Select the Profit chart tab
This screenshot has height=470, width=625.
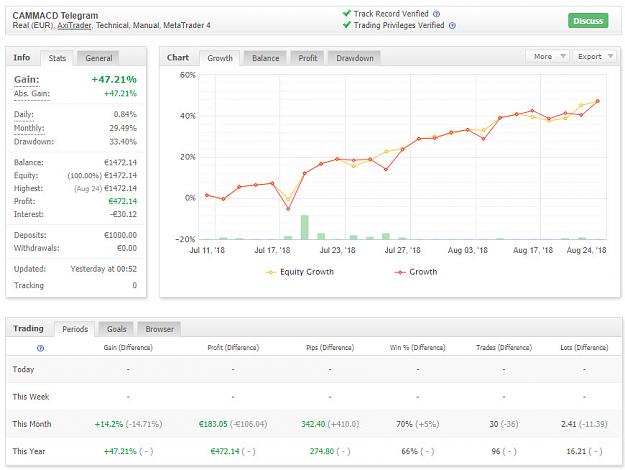point(308,58)
